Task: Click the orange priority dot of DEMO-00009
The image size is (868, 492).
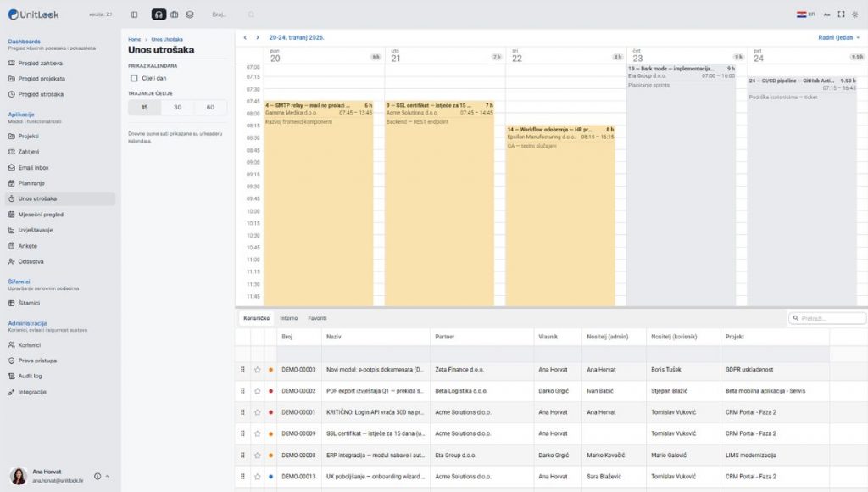Action: (x=270, y=433)
